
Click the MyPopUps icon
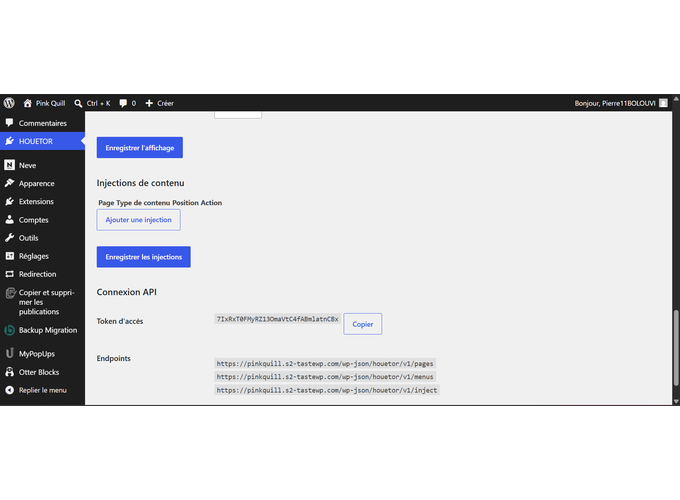click(x=10, y=353)
